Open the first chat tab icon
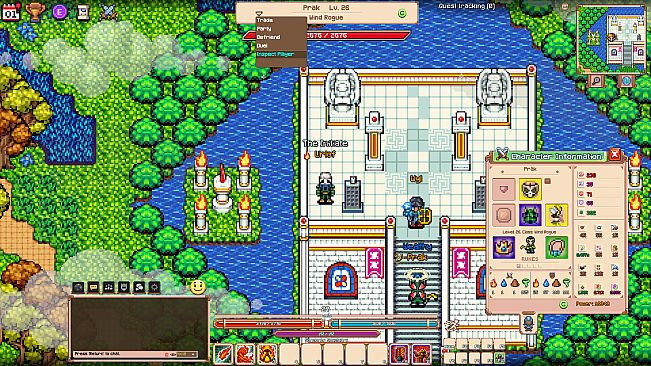This screenshot has width=651, height=366. pyautogui.click(x=78, y=287)
